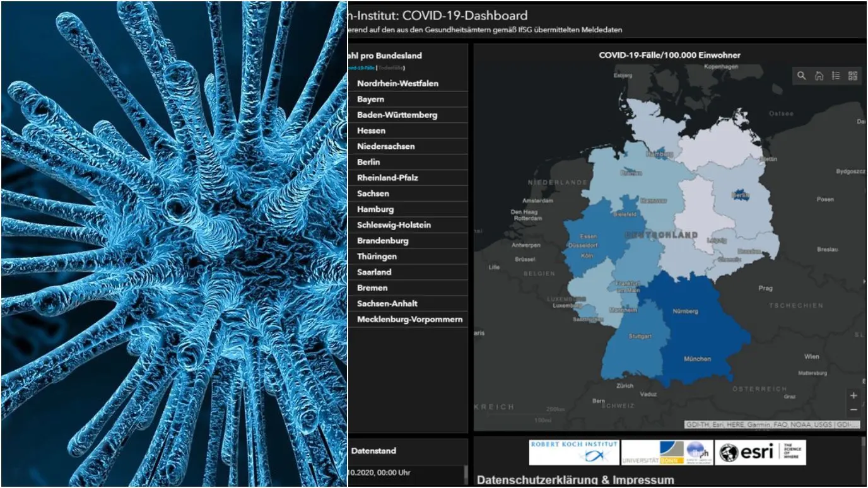Screen dimensions: 868x488
Task: Click the map attribution text
Action: (771, 425)
